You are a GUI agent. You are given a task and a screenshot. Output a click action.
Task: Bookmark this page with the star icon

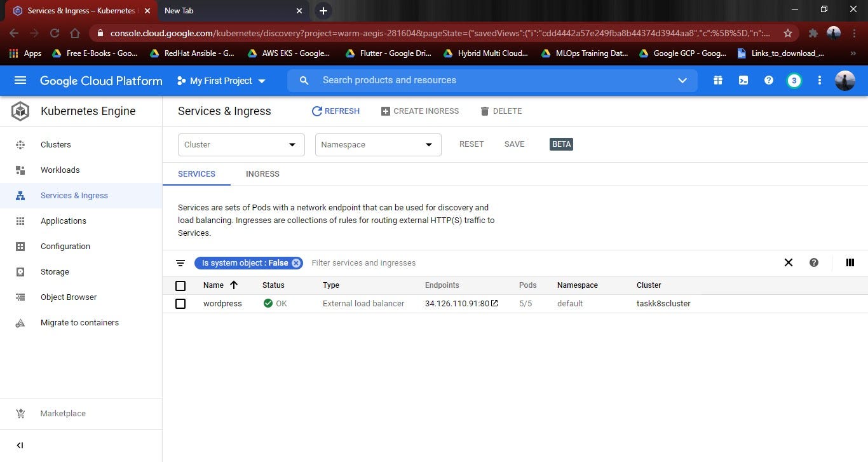788,33
